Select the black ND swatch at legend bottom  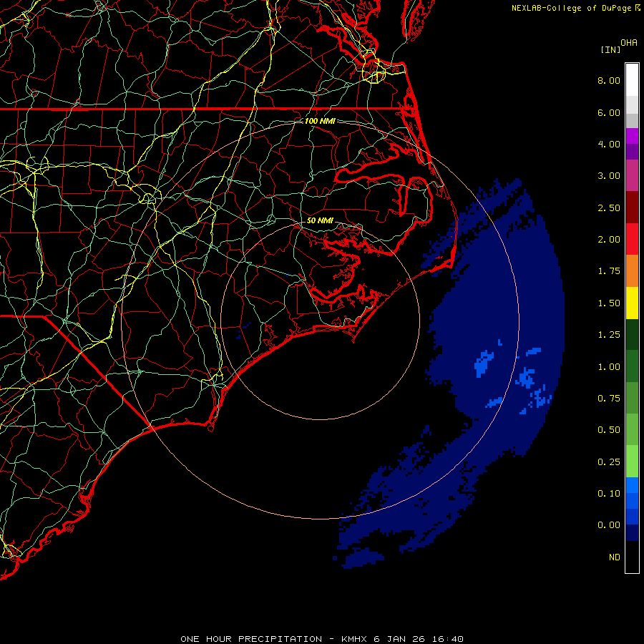pos(632,557)
